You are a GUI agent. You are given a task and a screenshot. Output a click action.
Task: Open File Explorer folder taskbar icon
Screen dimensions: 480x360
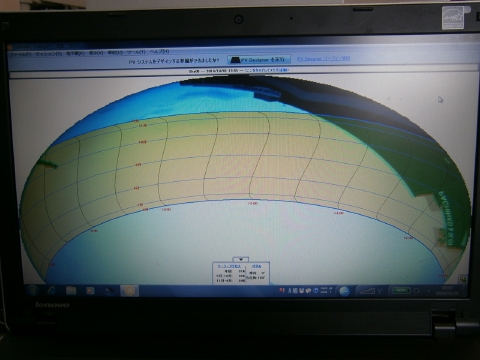[x=71, y=291]
